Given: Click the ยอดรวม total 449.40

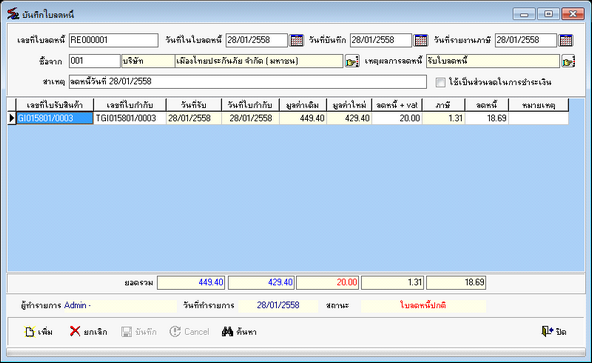Looking at the screenshot, I should coord(191,283).
